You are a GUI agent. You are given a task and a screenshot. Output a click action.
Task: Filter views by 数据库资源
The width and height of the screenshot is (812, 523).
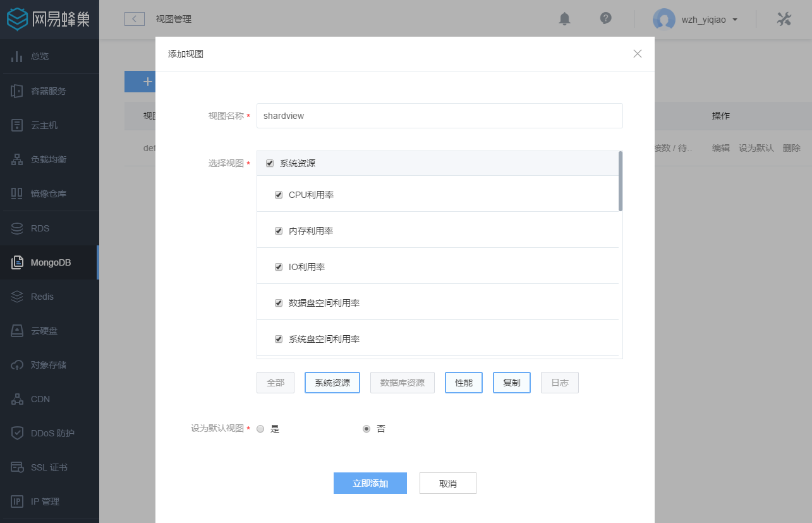pos(403,383)
